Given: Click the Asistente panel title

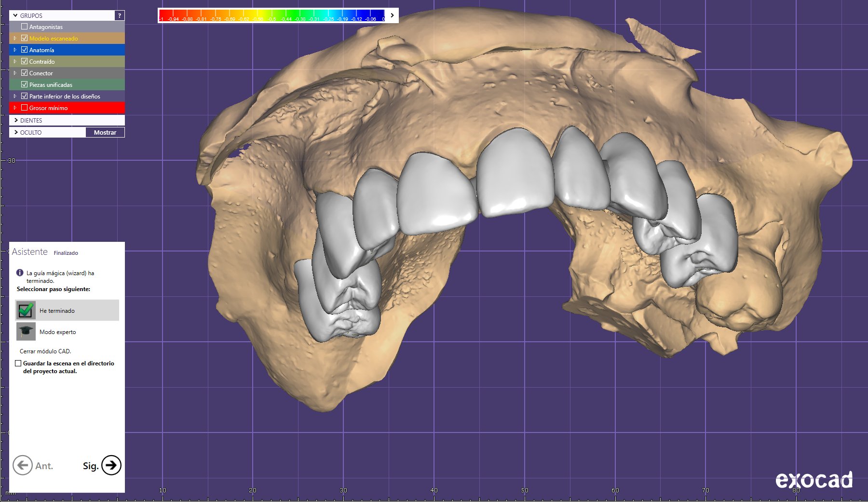Looking at the screenshot, I should coord(30,252).
